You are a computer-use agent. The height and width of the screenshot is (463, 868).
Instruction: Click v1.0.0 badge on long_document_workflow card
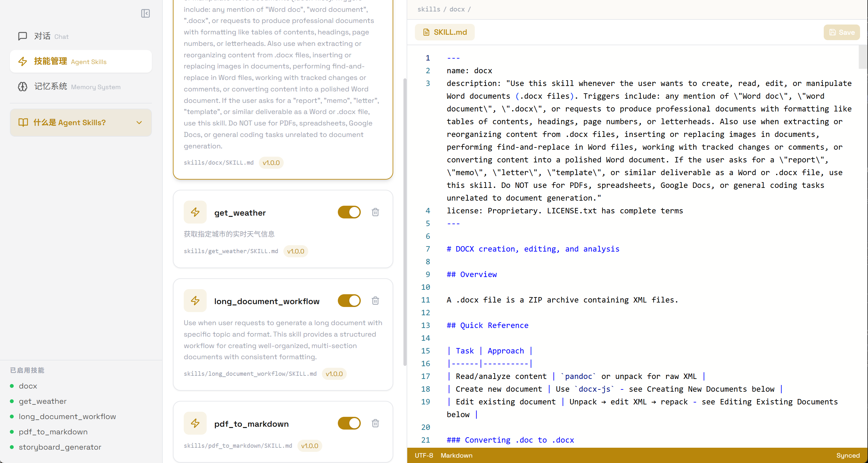334,374
